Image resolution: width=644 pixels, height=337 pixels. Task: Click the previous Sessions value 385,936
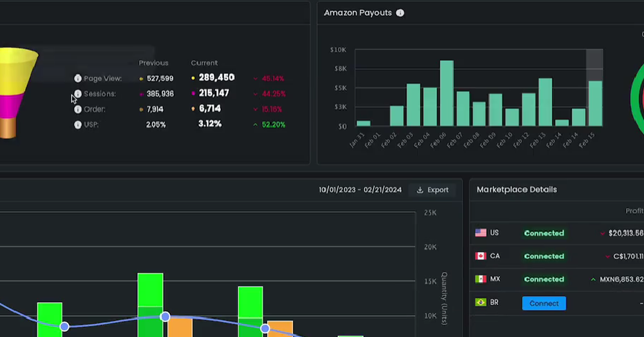(x=160, y=93)
